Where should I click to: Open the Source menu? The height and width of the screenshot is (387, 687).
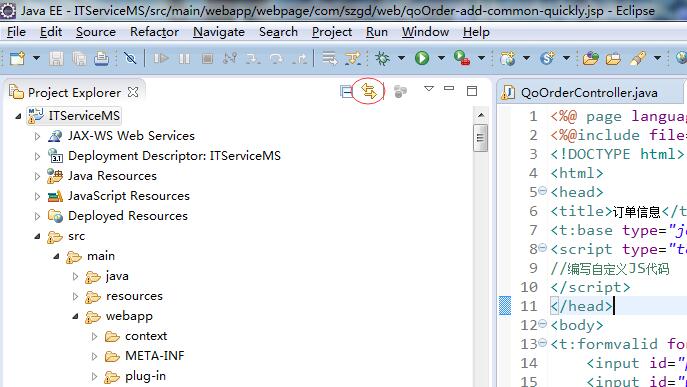click(96, 32)
